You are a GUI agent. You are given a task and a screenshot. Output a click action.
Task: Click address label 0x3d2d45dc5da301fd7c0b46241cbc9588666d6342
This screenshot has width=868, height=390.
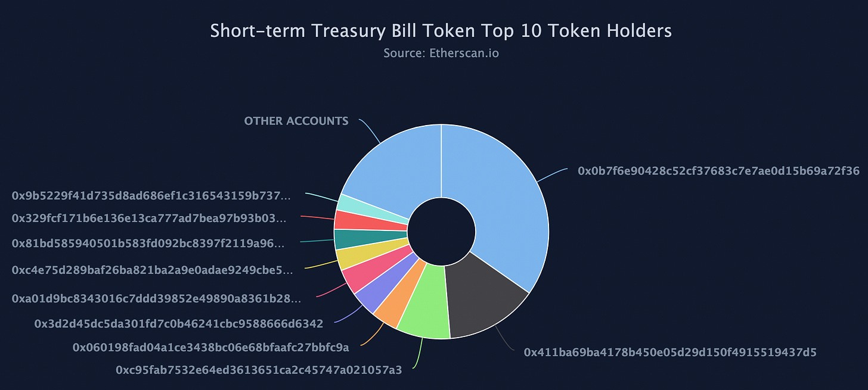pos(179,323)
